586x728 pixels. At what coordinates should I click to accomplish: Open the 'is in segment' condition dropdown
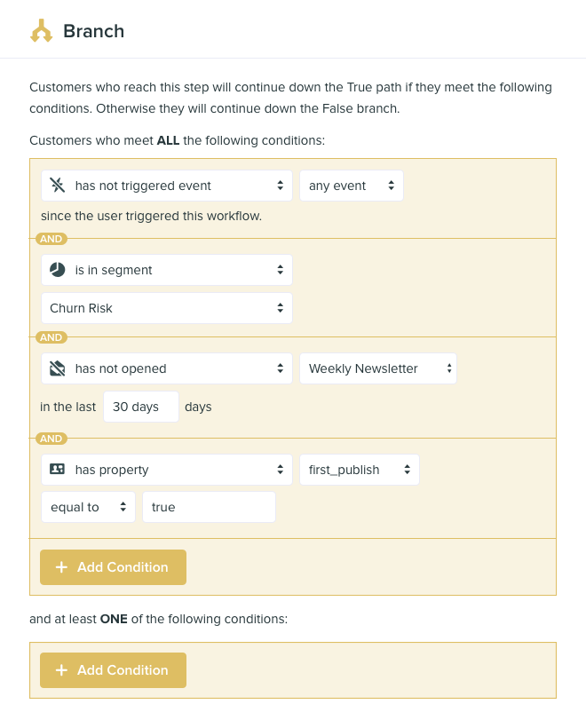(167, 270)
